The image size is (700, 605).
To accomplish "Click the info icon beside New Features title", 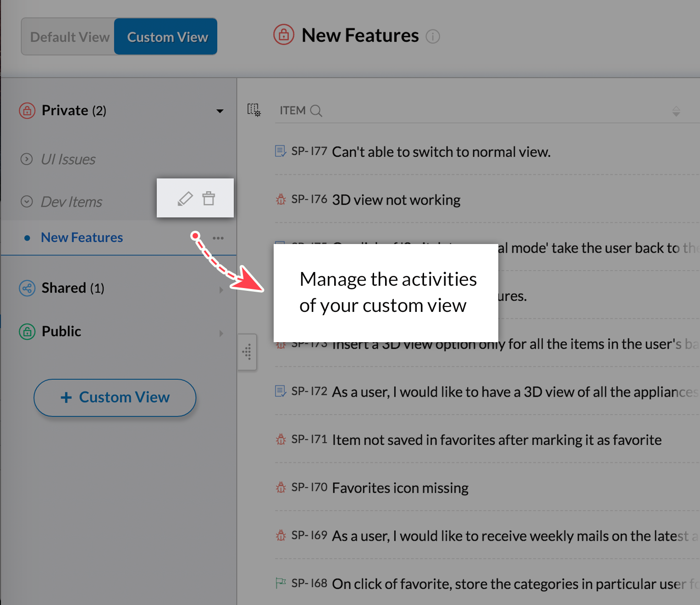I will pos(433,36).
